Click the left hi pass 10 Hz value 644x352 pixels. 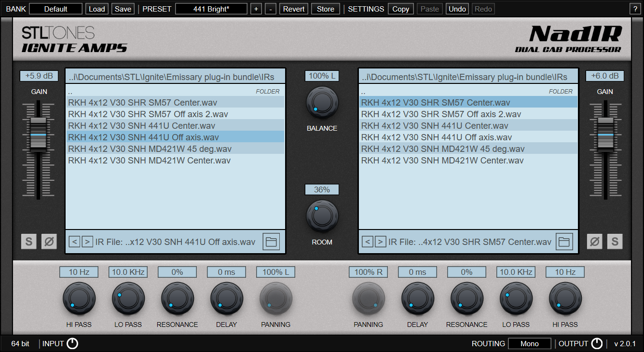pyautogui.click(x=79, y=272)
